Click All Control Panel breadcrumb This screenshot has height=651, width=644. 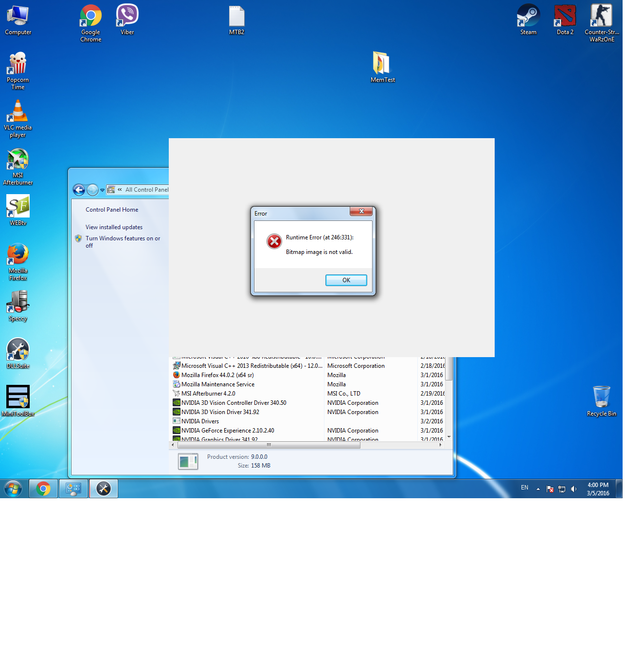coord(147,190)
